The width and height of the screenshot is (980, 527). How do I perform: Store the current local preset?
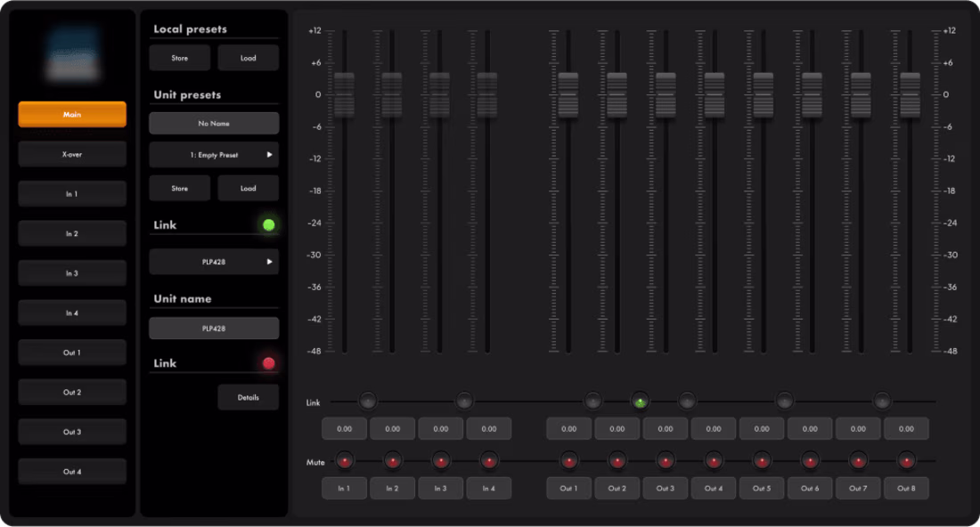[179, 57]
